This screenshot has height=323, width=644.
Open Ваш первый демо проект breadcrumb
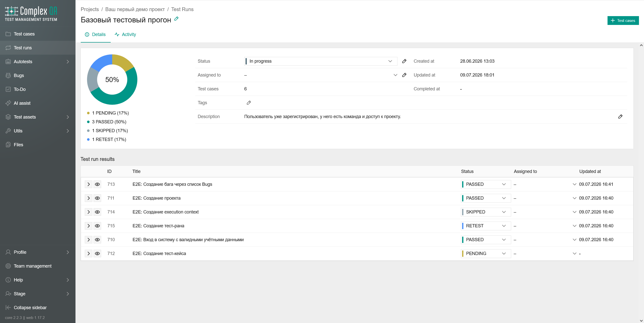click(x=135, y=9)
